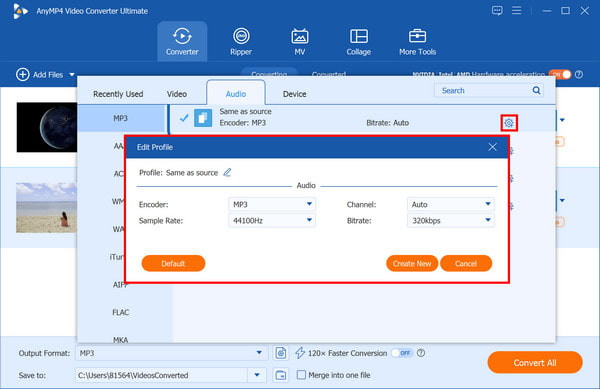Click the search magnifier icon

(536, 90)
